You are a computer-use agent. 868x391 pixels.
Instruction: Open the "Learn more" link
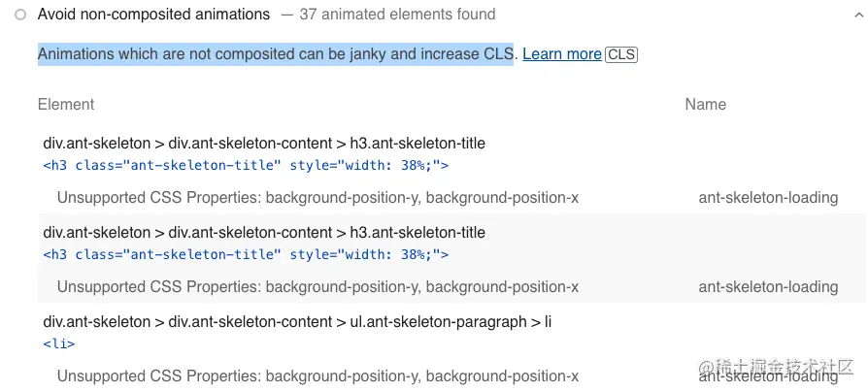click(x=561, y=54)
